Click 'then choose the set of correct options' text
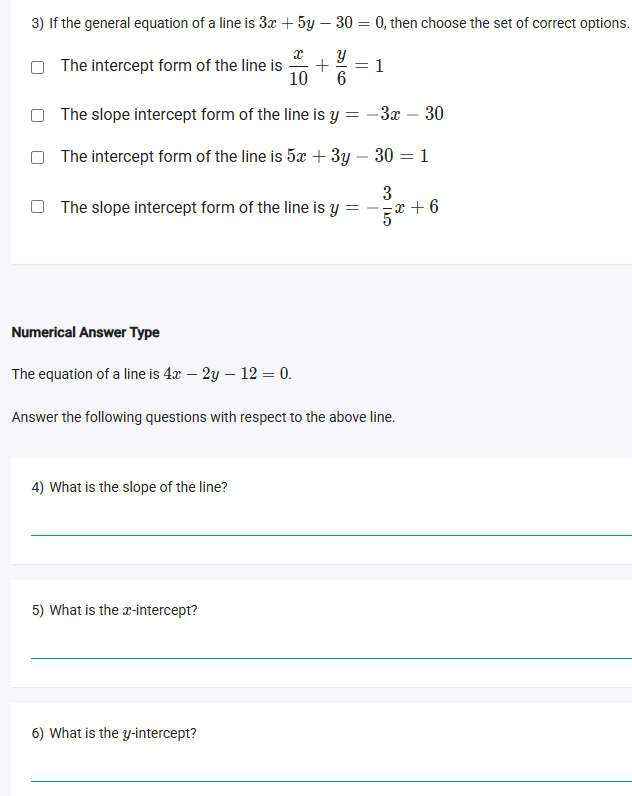632x796 pixels. point(509,23)
